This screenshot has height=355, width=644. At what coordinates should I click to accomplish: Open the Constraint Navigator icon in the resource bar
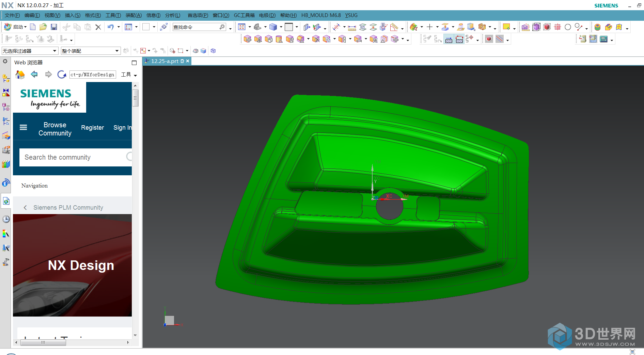(6, 93)
